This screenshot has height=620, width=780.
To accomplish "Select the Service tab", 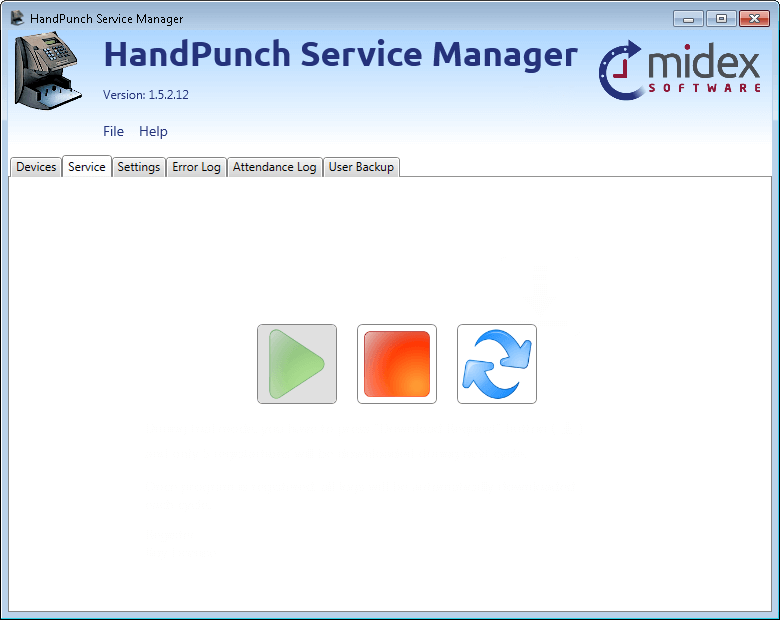I will point(87,167).
